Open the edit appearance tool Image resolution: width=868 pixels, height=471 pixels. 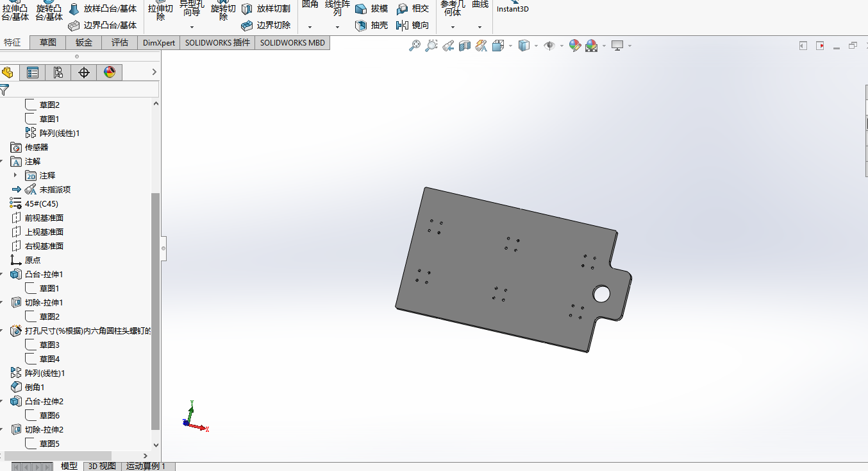[x=575, y=46]
